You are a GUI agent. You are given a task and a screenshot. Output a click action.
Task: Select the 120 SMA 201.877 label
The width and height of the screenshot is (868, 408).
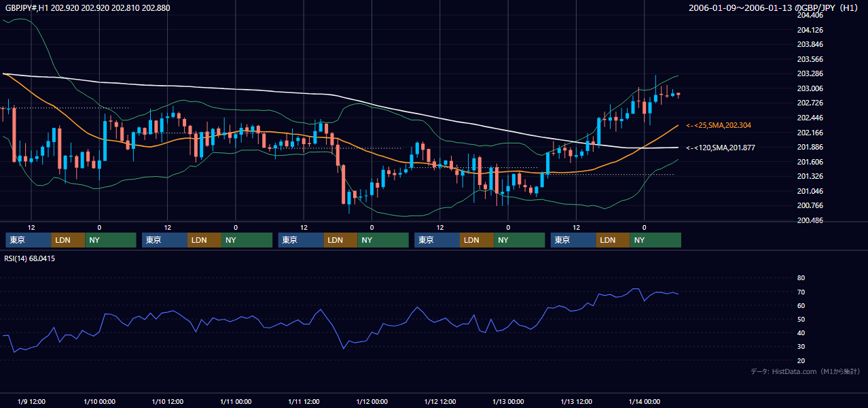point(721,148)
